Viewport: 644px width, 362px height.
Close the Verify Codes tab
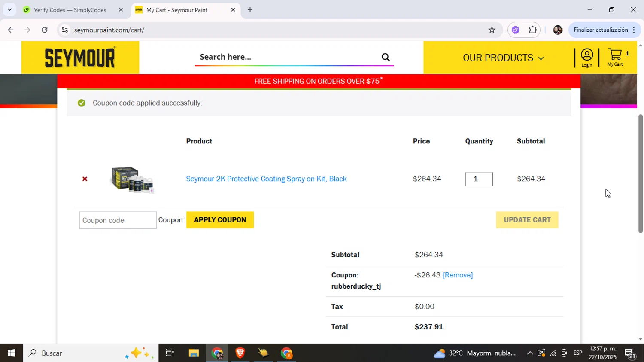click(x=121, y=10)
